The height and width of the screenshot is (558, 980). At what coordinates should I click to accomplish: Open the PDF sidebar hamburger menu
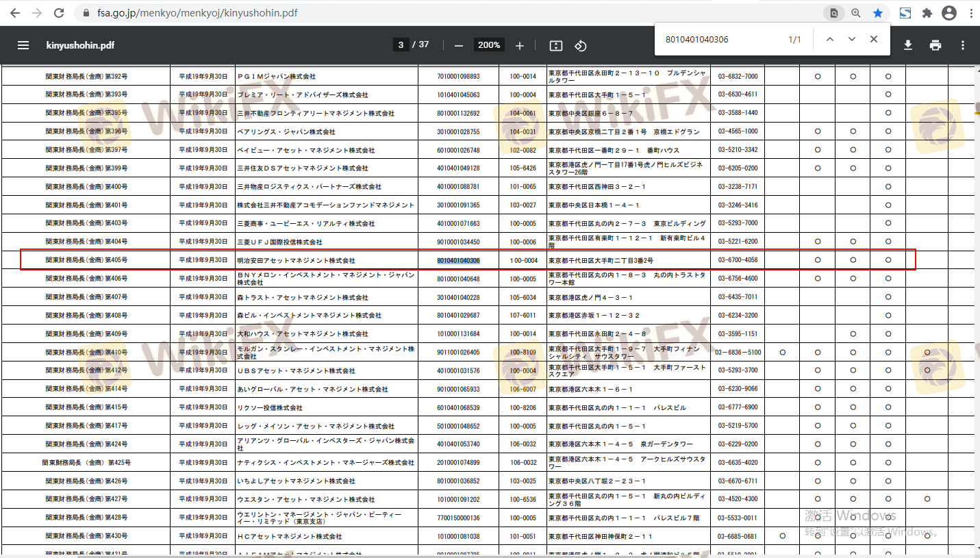pyautogui.click(x=23, y=45)
